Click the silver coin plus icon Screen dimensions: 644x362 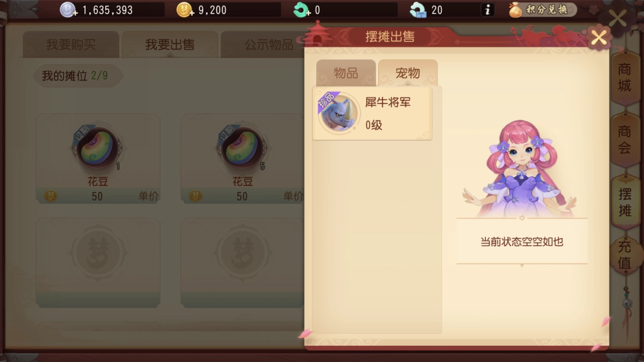tap(68, 10)
